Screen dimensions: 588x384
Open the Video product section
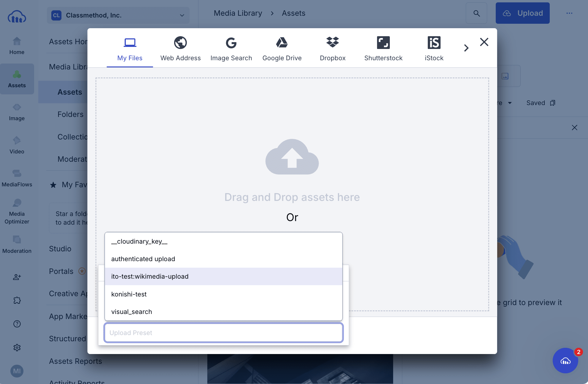(x=17, y=145)
